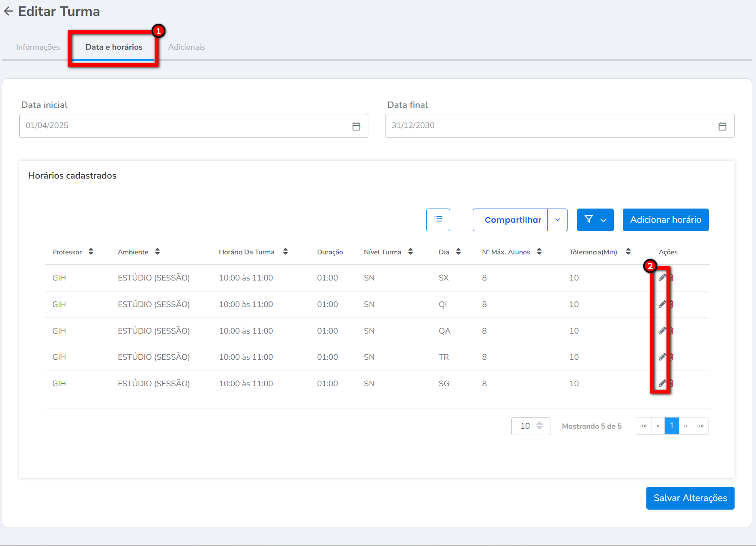
Task: Switch to the Adicionais tab
Action: 186,47
